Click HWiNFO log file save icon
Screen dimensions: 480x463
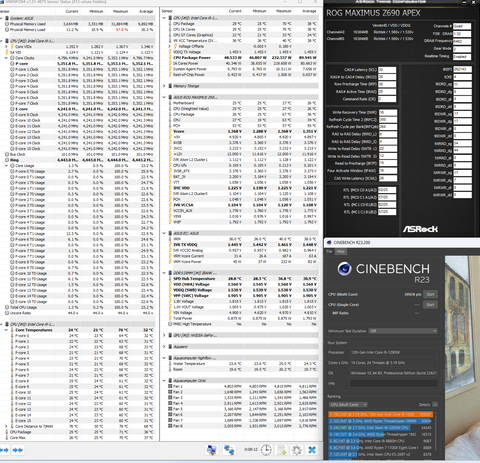(282, 450)
